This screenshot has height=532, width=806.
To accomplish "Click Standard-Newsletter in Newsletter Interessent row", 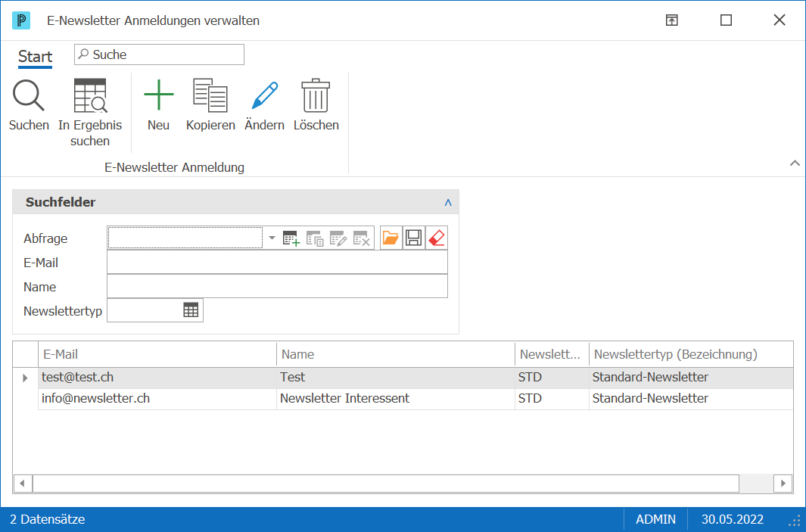I will [691, 398].
